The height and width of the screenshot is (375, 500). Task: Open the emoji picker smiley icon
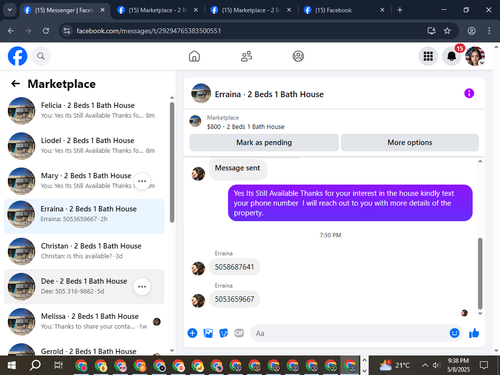pyautogui.click(x=454, y=333)
